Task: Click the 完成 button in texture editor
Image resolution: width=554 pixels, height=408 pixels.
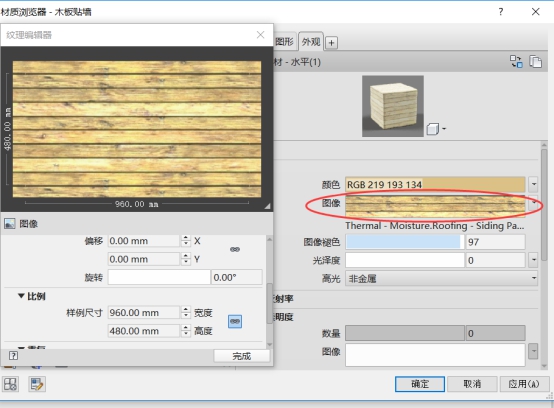Action: coord(242,356)
